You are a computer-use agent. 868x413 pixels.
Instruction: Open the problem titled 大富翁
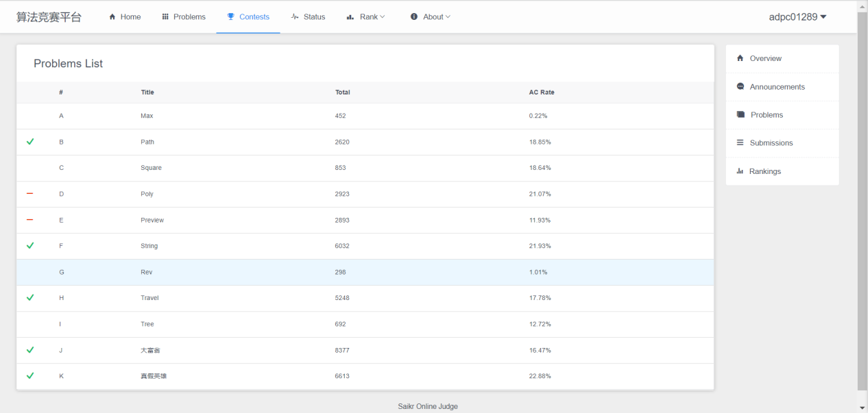[150, 350]
